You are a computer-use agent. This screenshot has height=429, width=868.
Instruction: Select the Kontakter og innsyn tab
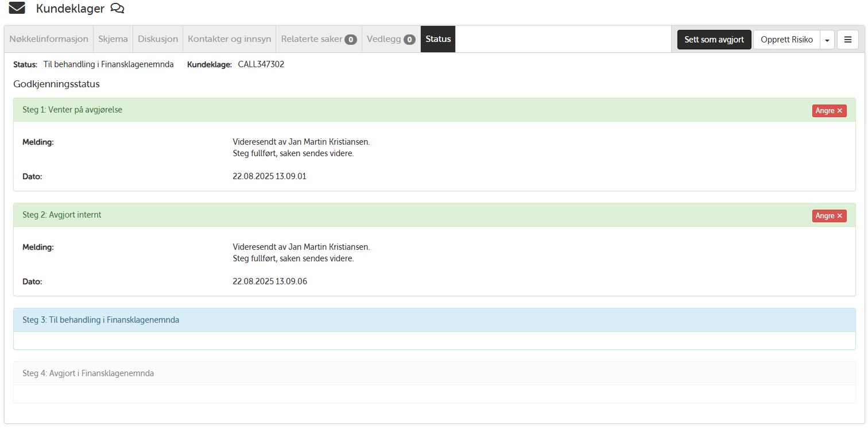tap(229, 39)
